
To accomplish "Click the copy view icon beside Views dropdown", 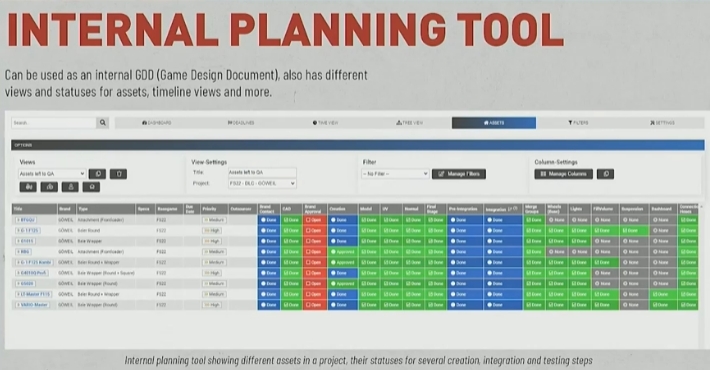I will [x=97, y=174].
